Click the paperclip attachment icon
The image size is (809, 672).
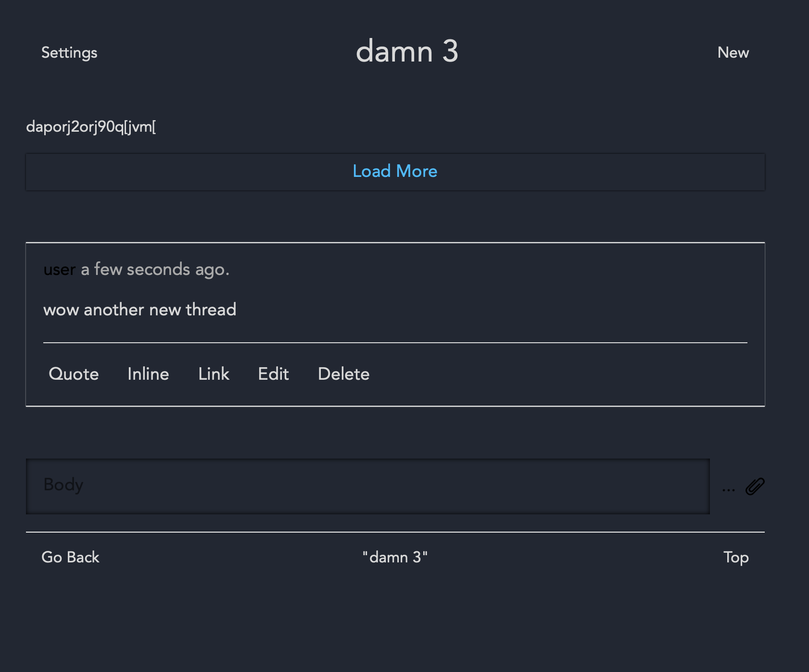(755, 486)
